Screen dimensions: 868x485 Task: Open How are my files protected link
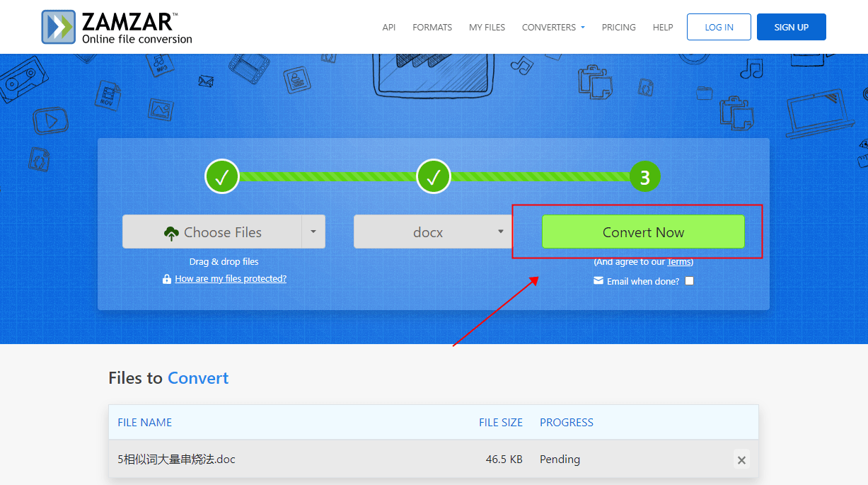coord(231,279)
